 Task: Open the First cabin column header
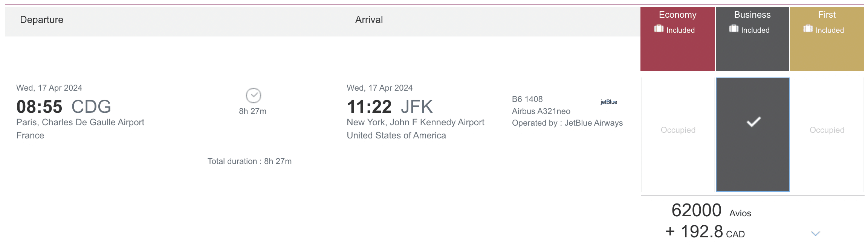click(x=827, y=15)
